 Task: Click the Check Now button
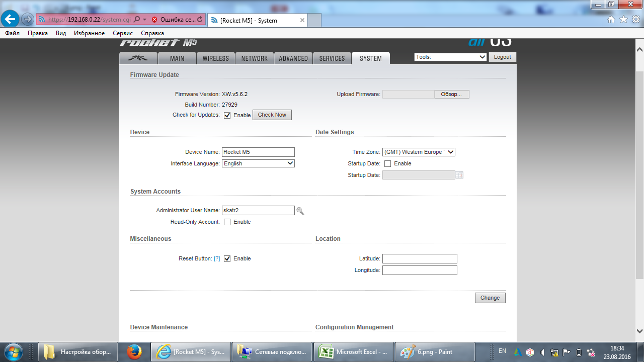(272, 115)
